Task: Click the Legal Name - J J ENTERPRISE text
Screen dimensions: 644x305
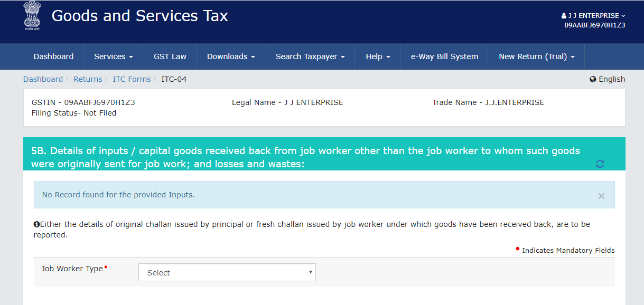Action: click(287, 102)
